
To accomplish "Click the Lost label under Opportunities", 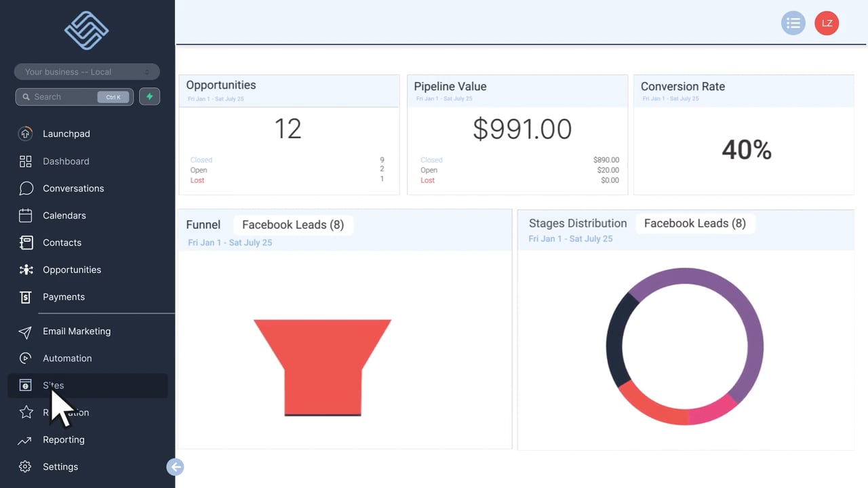I will [197, 180].
